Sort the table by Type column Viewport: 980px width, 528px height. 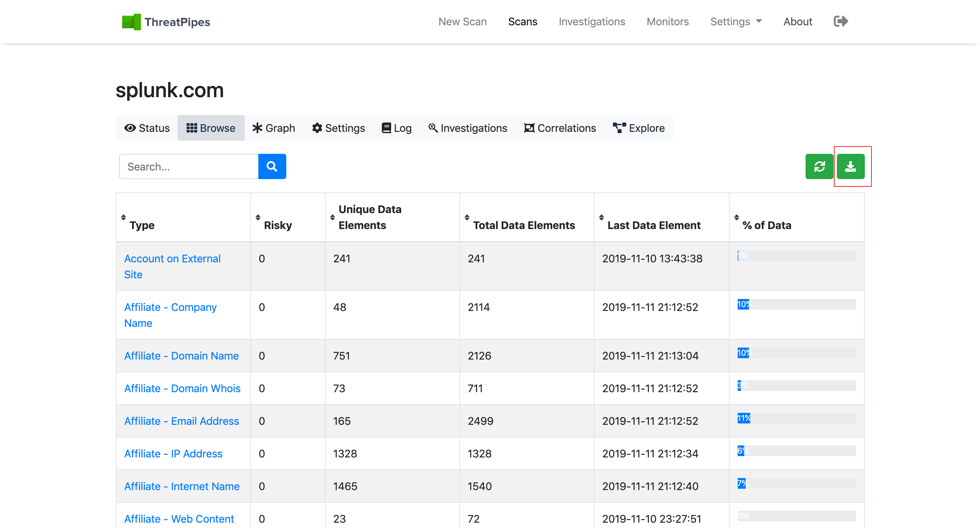click(123, 217)
